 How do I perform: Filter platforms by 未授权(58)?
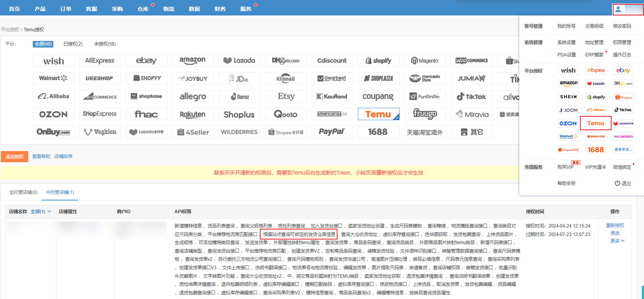[105, 44]
